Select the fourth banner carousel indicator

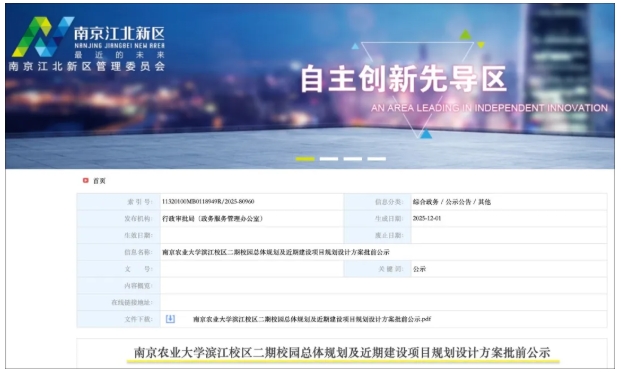pyautogui.click(x=376, y=159)
